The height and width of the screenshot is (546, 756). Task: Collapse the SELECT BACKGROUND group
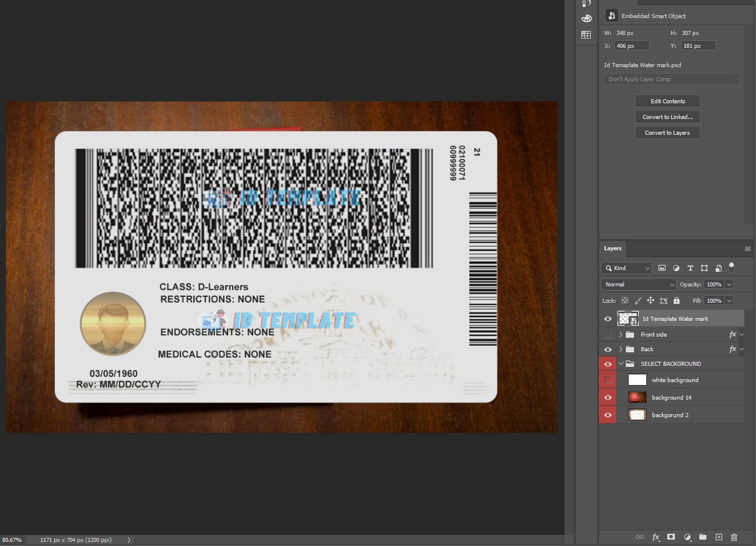621,363
